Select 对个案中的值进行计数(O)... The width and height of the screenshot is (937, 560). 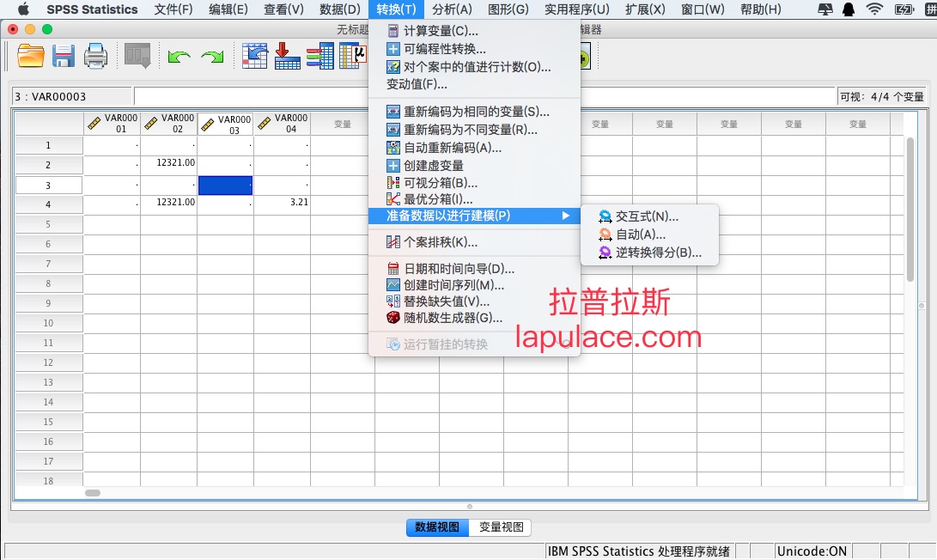(x=474, y=67)
